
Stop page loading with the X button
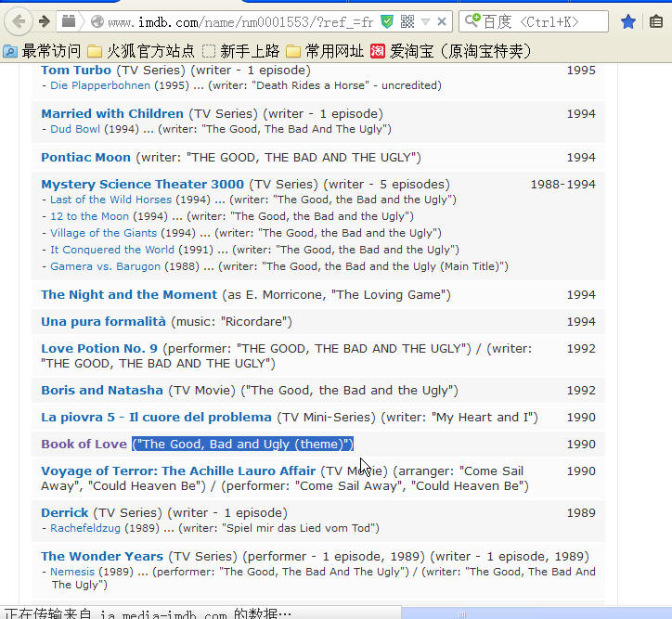tap(442, 21)
